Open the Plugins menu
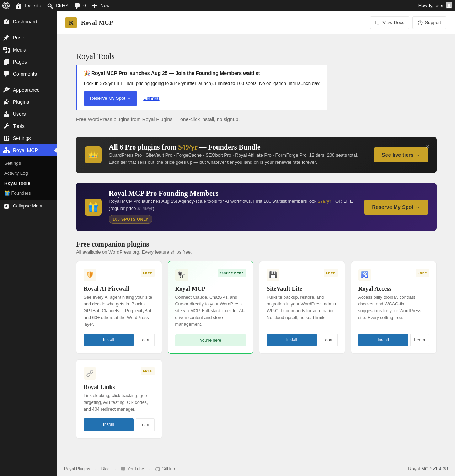 (28, 102)
